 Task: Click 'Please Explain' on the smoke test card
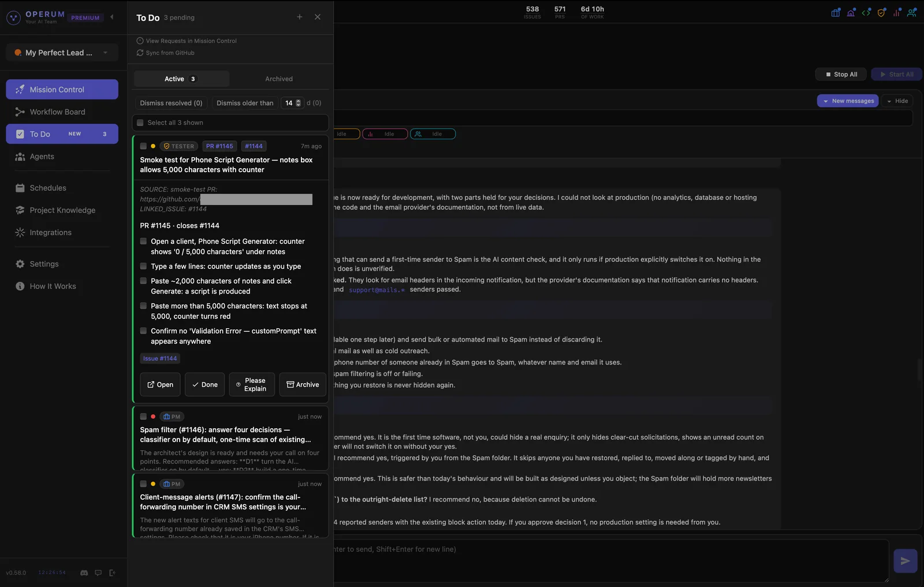click(252, 385)
